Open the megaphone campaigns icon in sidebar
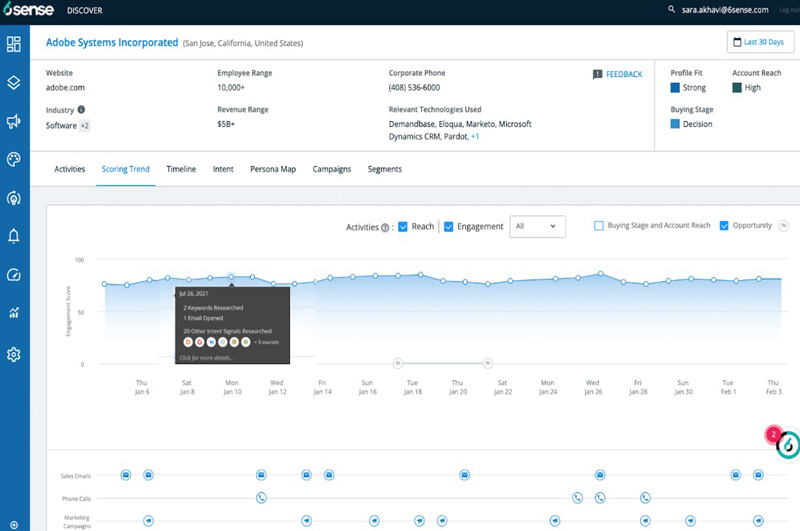This screenshot has height=531, width=800. [x=14, y=121]
